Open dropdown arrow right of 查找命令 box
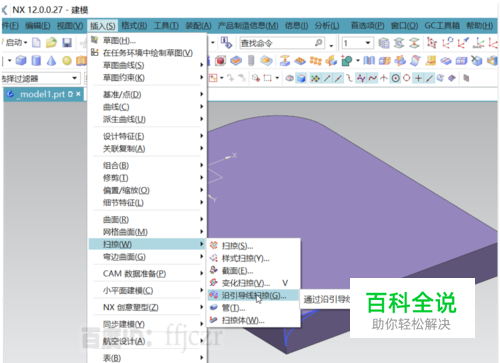Viewport: 500px width, 363px height. [x=331, y=45]
